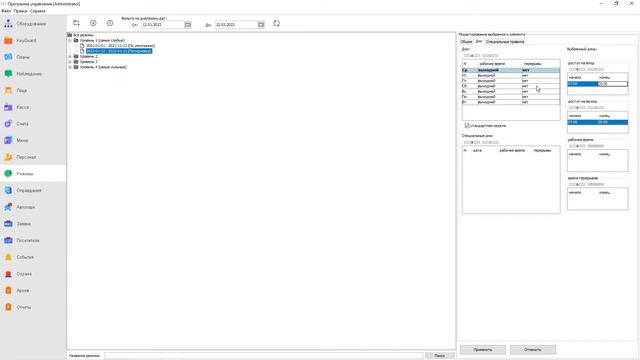Viewport: 640px width, 360px height.
Task: Click the refresh icon after date filter
Action: [277, 24]
